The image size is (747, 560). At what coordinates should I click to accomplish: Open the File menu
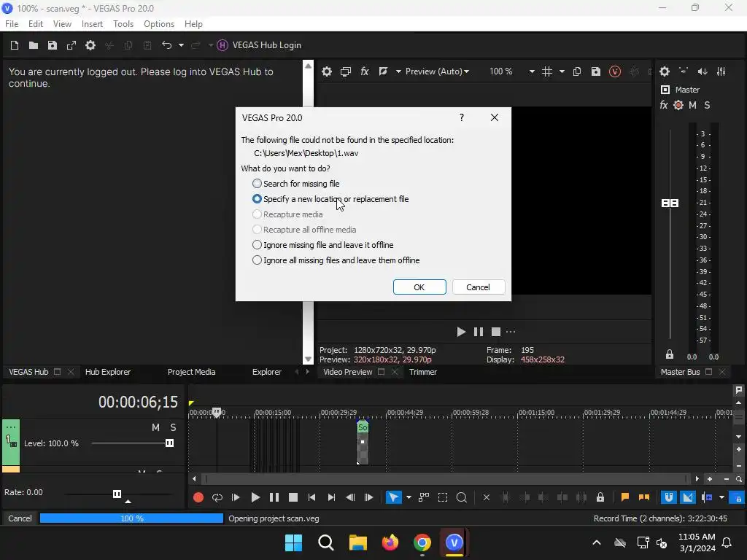[x=12, y=24]
